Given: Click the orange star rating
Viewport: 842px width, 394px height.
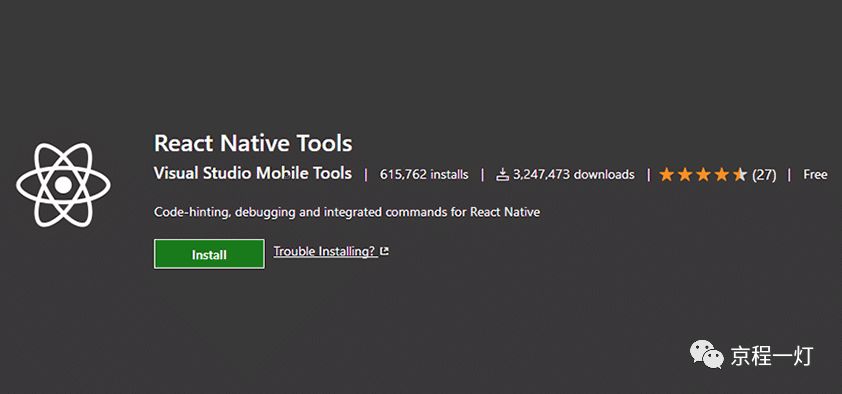Looking at the screenshot, I should pos(703,174).
